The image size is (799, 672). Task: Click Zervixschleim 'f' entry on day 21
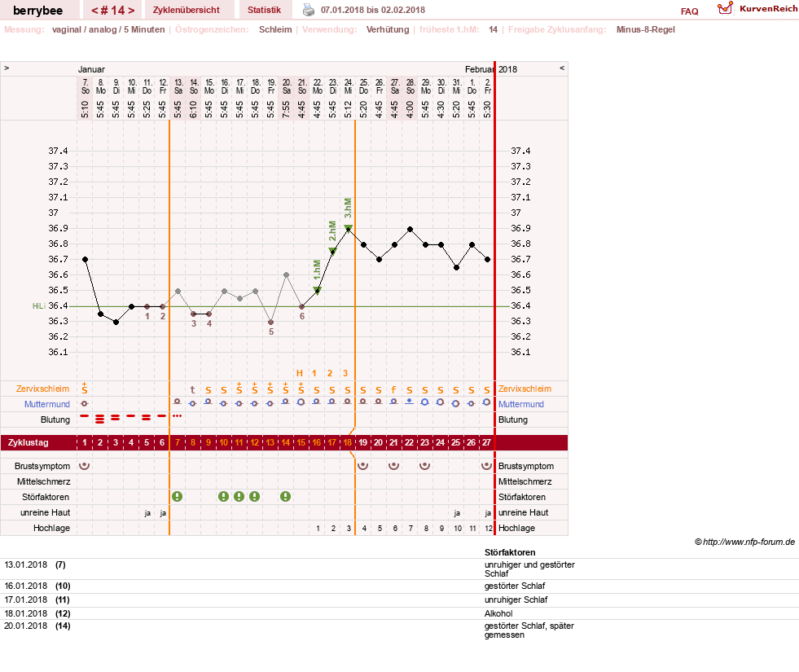[x=394, y=389]
